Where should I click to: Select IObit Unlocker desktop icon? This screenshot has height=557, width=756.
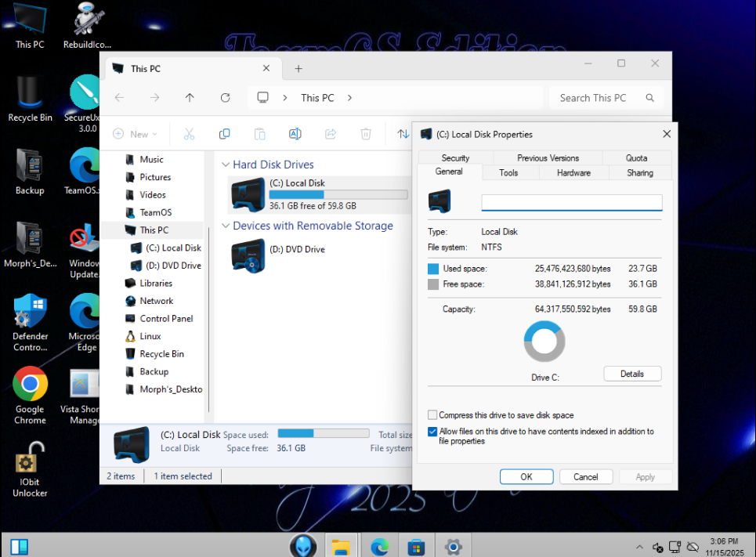(x=30, y=471)
